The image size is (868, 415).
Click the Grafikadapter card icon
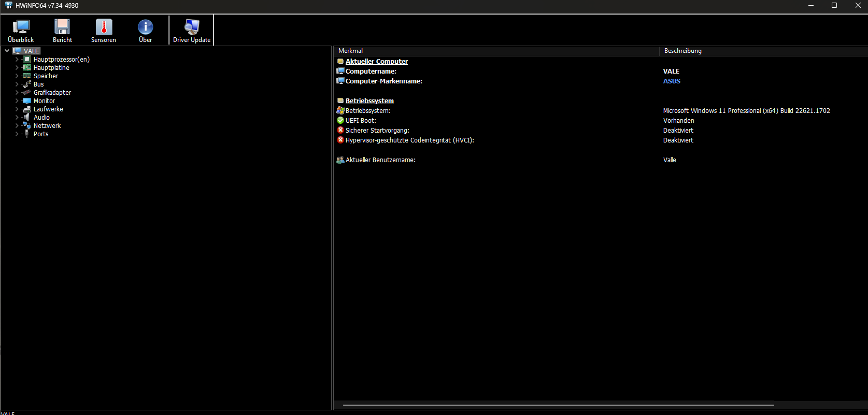tap(27, 92)
